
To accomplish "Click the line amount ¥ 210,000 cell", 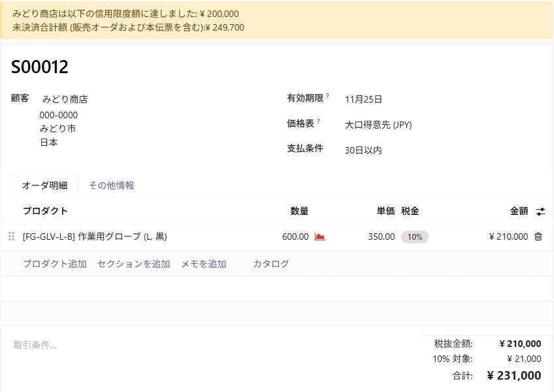I will point(508,237).
